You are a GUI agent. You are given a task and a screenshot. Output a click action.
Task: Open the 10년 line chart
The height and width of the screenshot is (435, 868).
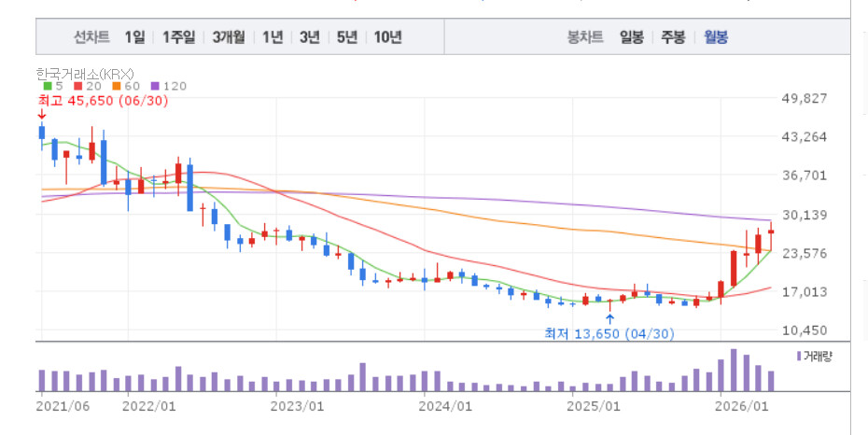pos(387,37)
